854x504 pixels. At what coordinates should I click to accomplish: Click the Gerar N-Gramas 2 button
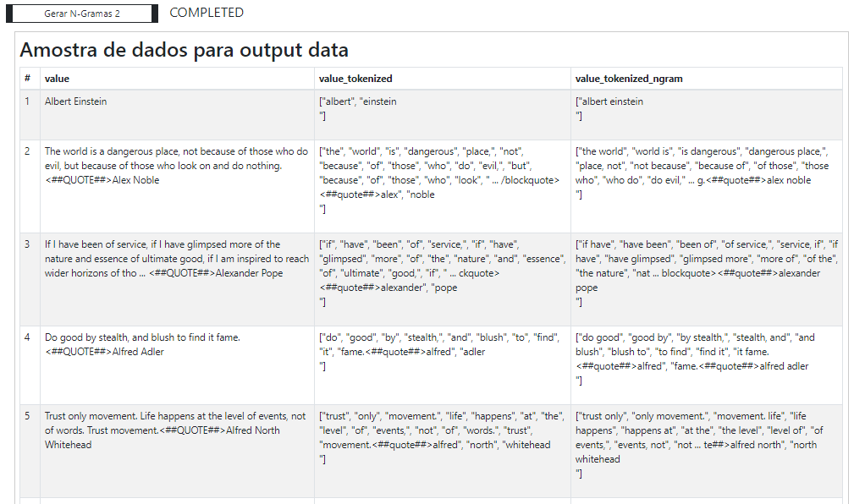coord(82,14)
